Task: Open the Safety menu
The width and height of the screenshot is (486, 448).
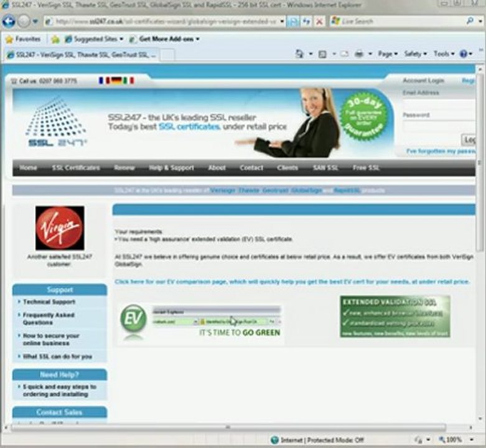Action: [415, 54]
